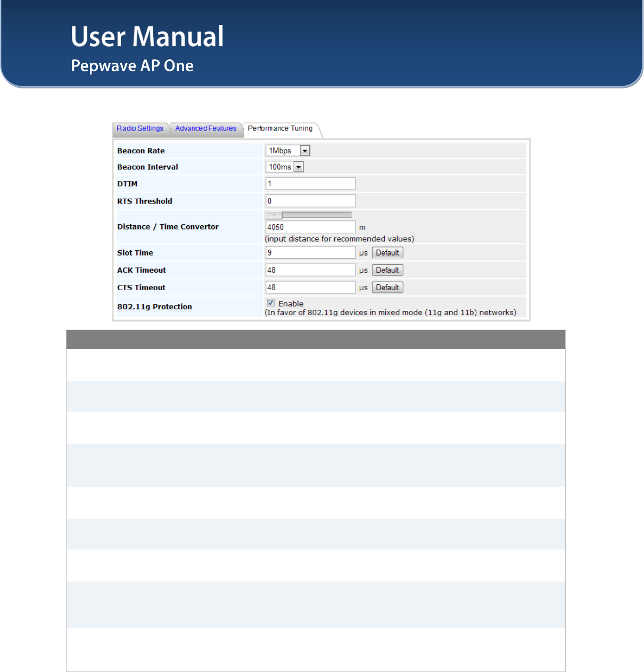Click the Distance / Time Convertor slider handle
The image size is (644, 672).
274,215
